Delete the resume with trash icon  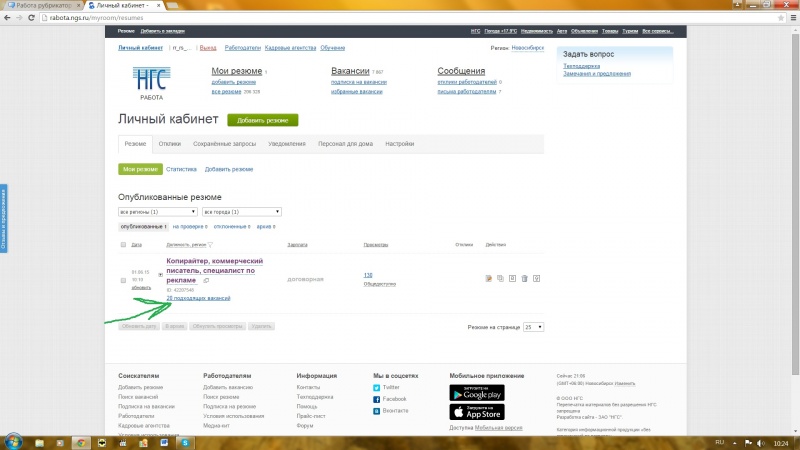click(x=524, y=278)
